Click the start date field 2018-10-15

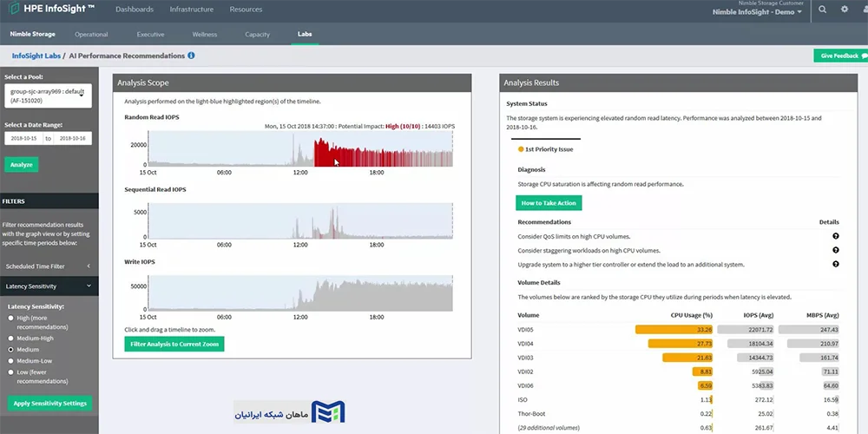click(23, 138)
